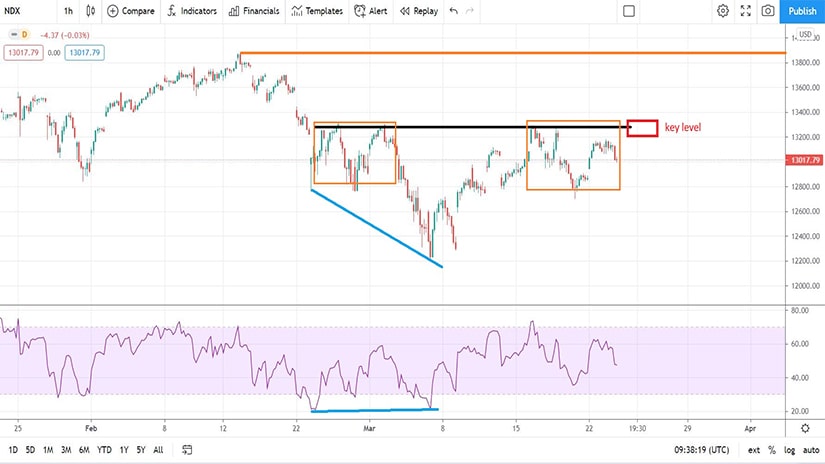Select the YTD date range
The image size is (825, 464).
click(103, 450)
